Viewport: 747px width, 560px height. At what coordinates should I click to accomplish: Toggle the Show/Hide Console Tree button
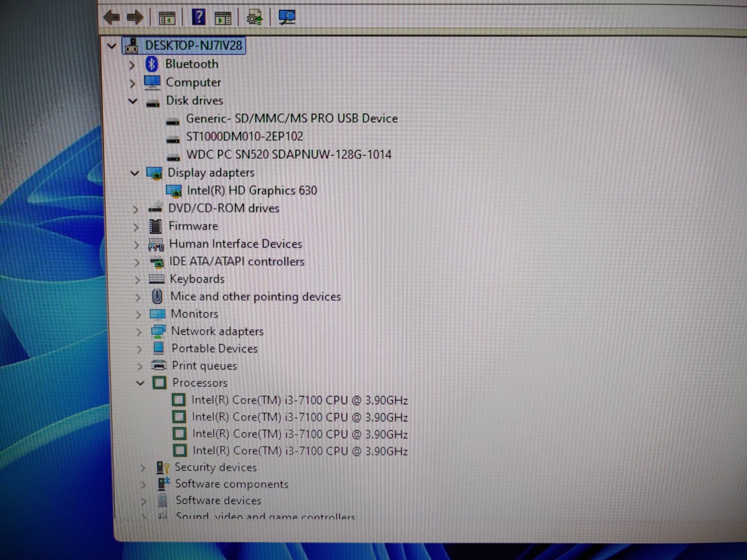coord(167,19)
